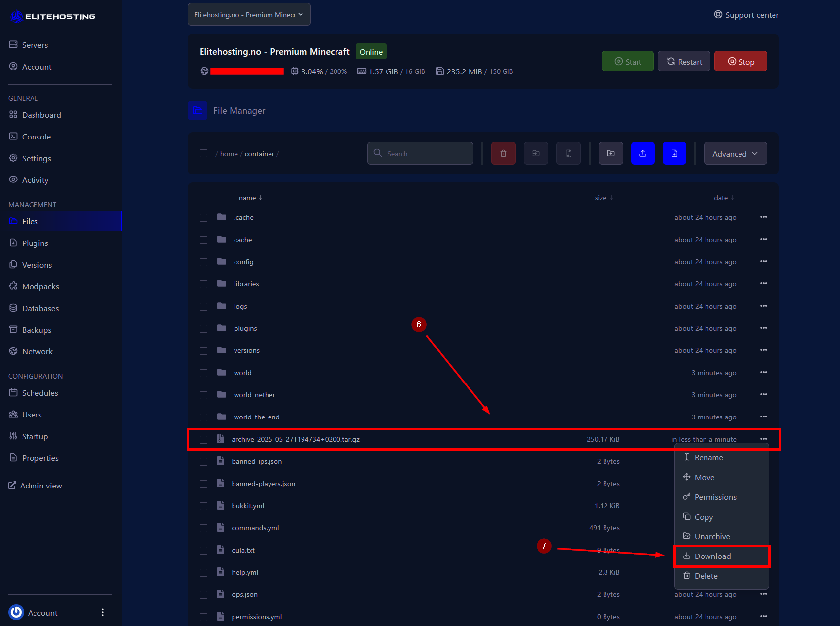Open the commands.yml file
Screen dimensions: 840x626
tap(255, 528)
